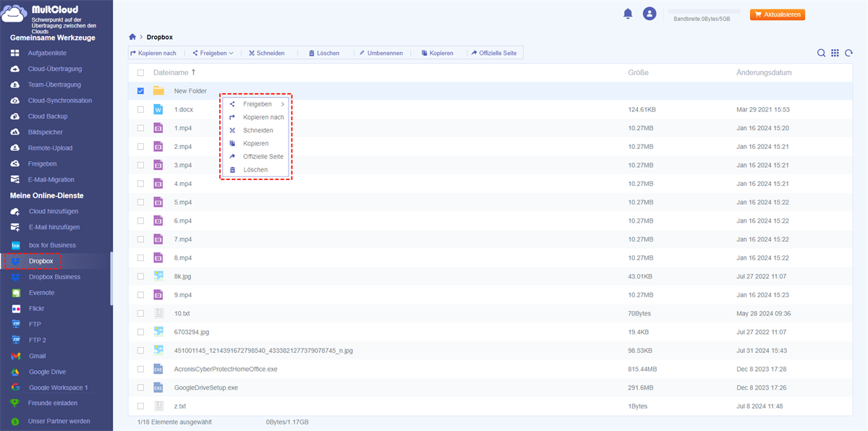Toggle the select-all checkbox in header

click(140, 73)
